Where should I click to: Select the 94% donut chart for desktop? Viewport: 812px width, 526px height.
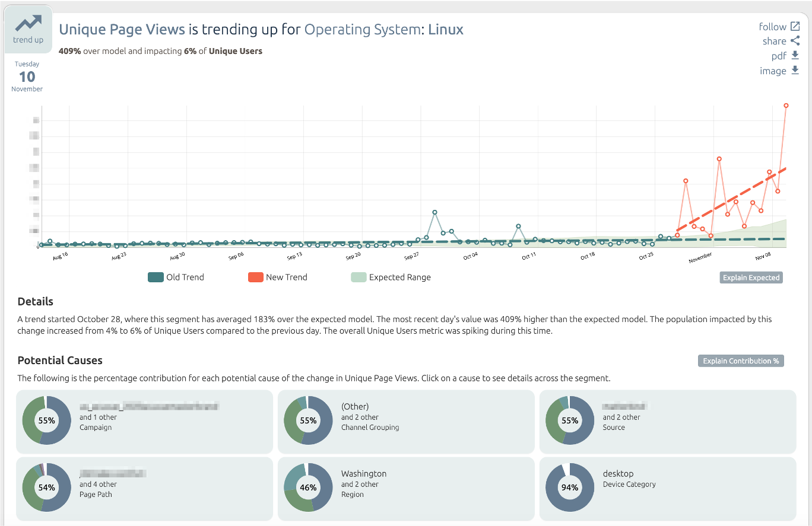pos(570,487)
